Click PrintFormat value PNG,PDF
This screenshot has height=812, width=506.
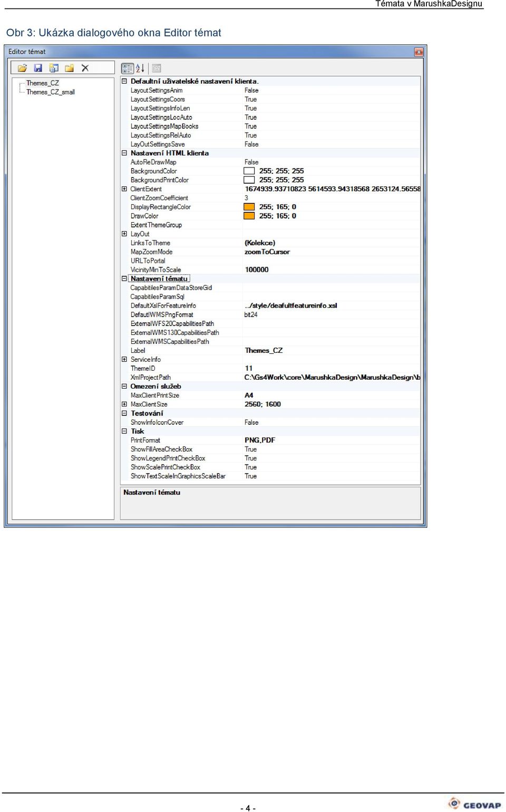click(260, 440)
